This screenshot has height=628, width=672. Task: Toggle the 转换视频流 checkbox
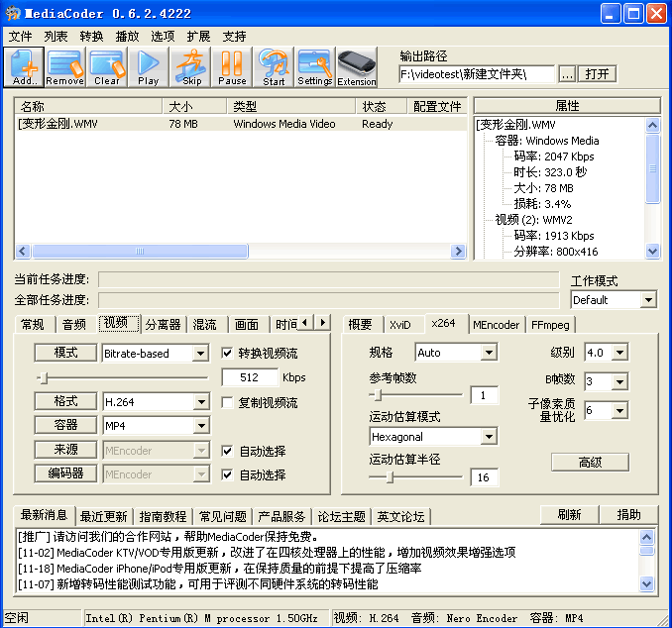pos(228,353)
